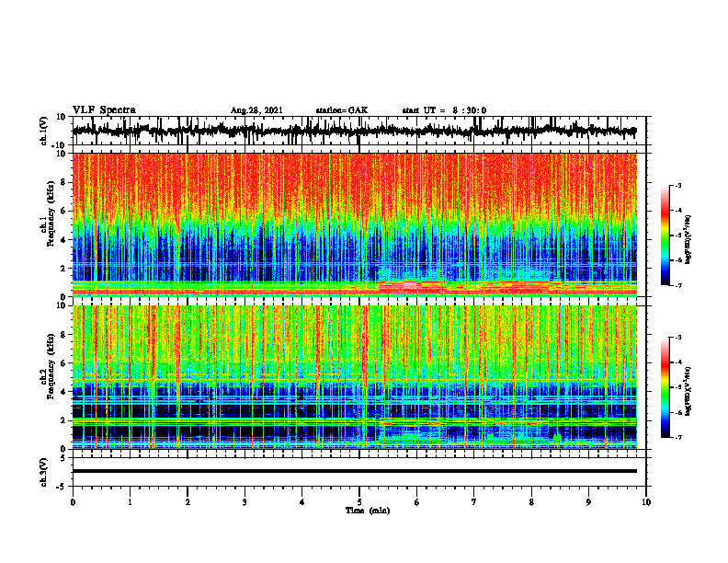Select the ch.2 "Frequency (kHz)" axis label

click(x=51, y=366)
